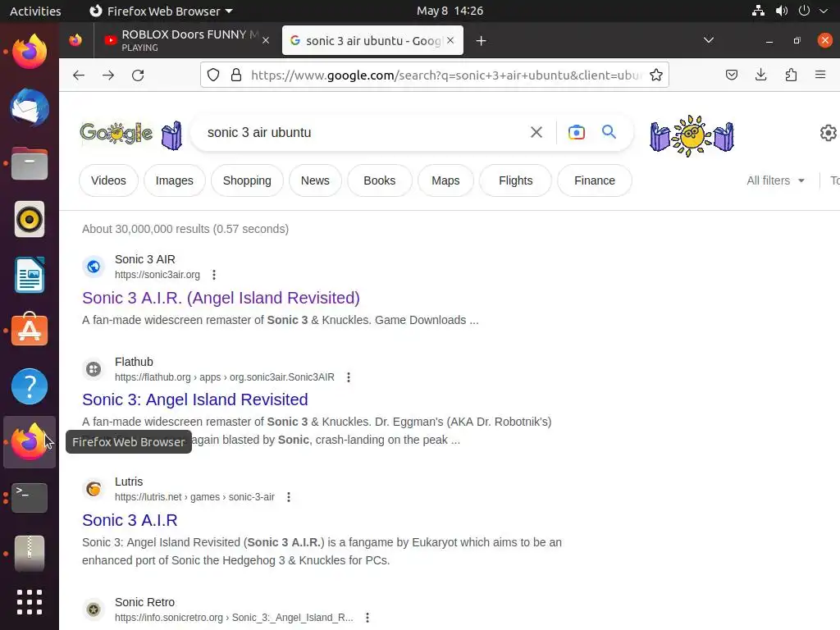This screenshot has height=630, width=840.
Task: Open LibreOffice Writer from the dock
Action: point(30,275)
